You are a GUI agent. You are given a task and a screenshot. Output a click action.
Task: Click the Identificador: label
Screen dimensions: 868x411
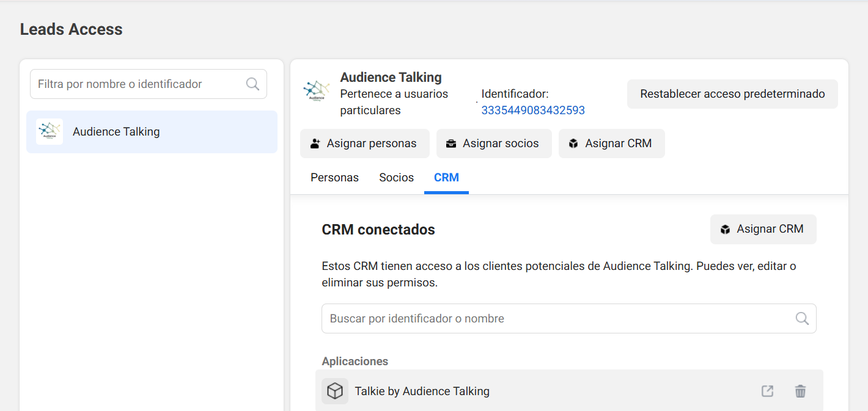(x=515, y=94)
